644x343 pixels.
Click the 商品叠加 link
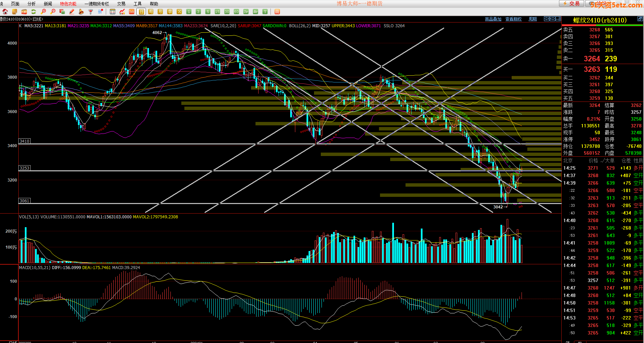[493, 19]
